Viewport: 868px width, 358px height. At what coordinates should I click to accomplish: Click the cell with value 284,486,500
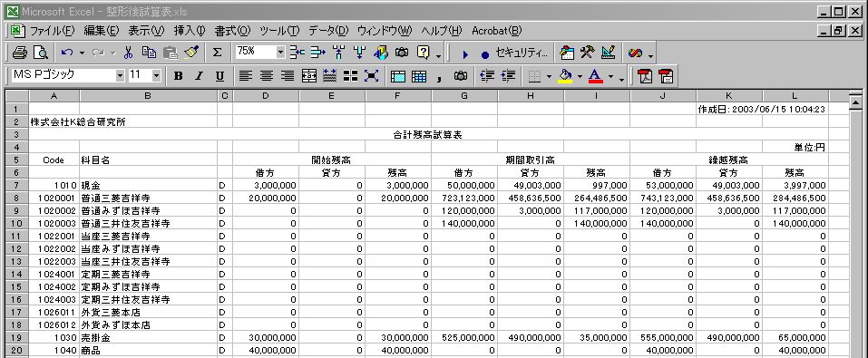pos(795,198)
